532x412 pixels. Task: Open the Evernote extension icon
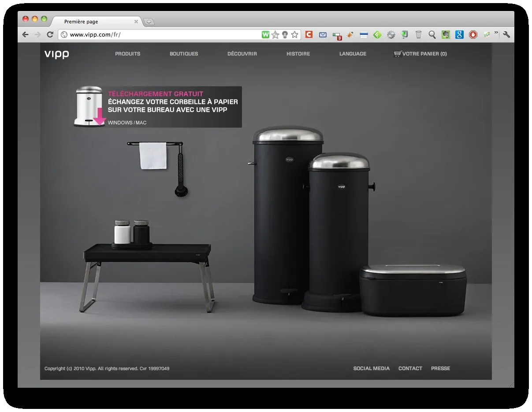pos(446,35)
